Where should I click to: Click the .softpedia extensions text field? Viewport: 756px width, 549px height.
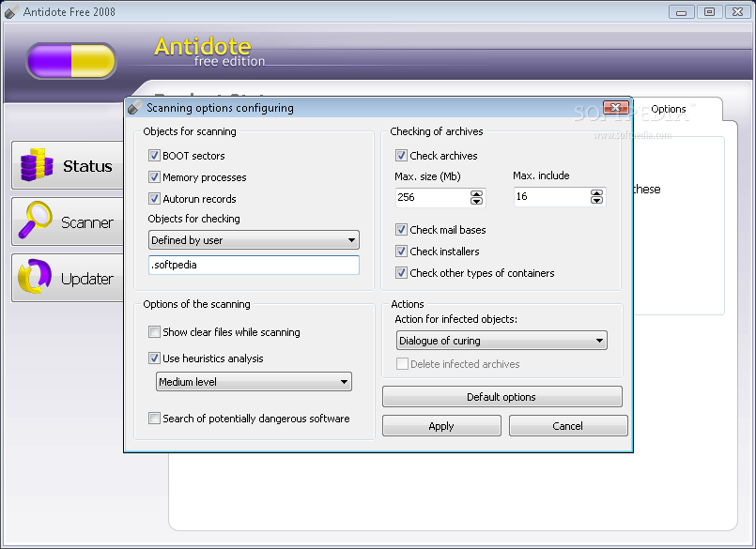click(x=254, y=265)
